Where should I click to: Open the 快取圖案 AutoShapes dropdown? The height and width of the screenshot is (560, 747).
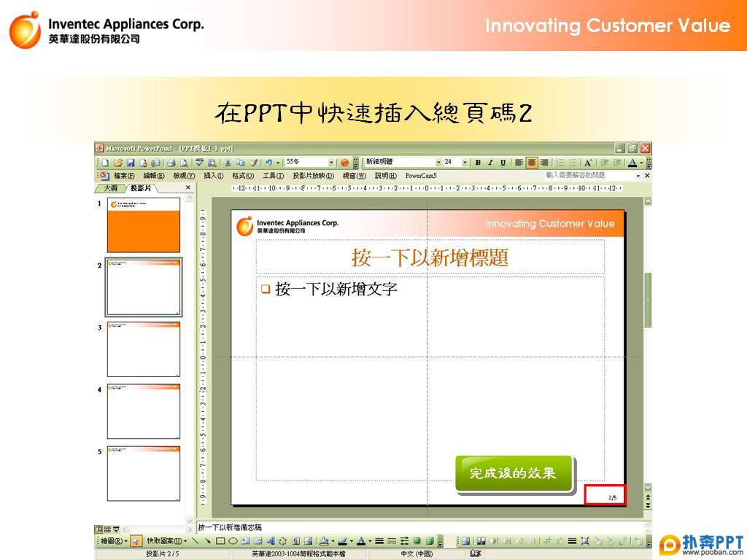[x=166, y=541]
